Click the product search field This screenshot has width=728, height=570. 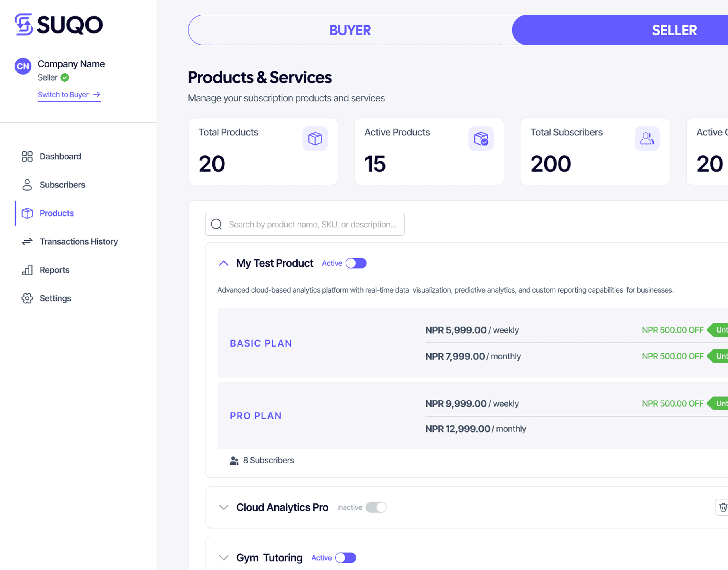[x=305, y=224]
